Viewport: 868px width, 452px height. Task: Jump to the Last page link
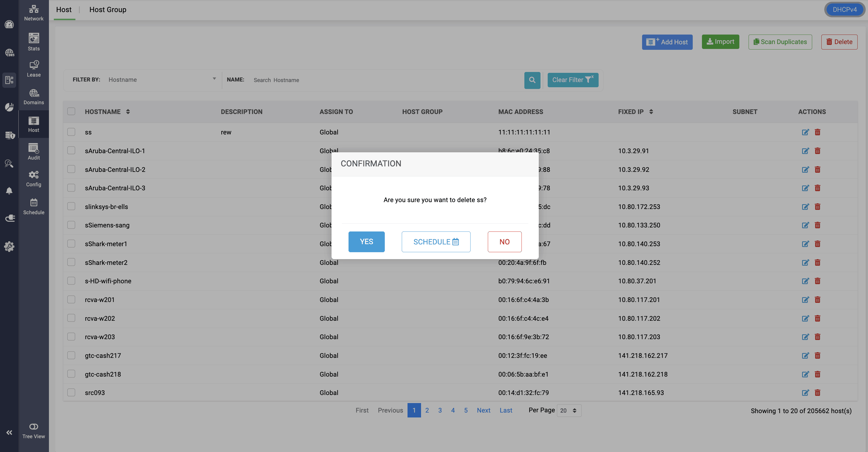coord(506,410)
